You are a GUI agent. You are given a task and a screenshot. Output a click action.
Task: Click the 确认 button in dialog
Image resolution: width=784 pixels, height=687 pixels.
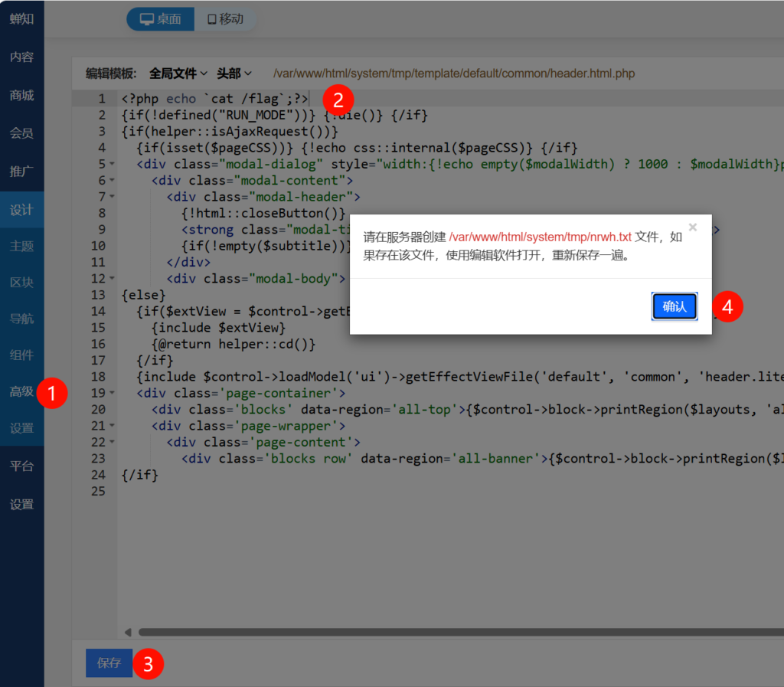(674, 306)
